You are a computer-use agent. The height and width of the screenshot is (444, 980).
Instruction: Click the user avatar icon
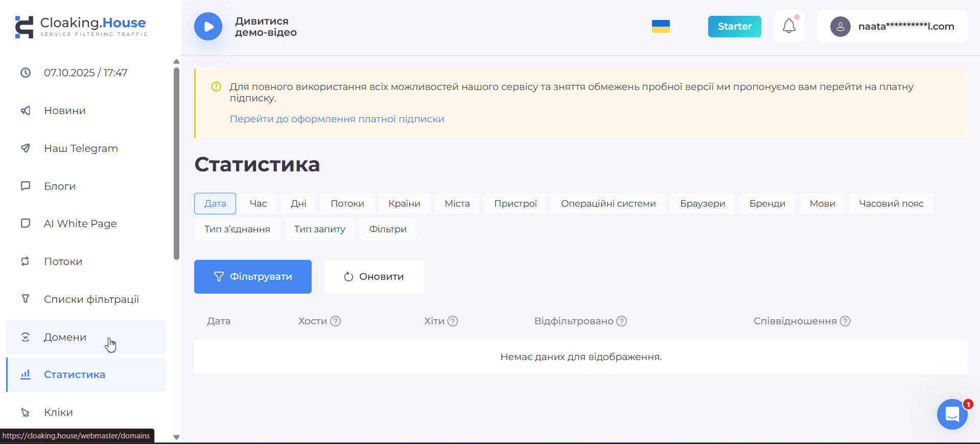840,27
